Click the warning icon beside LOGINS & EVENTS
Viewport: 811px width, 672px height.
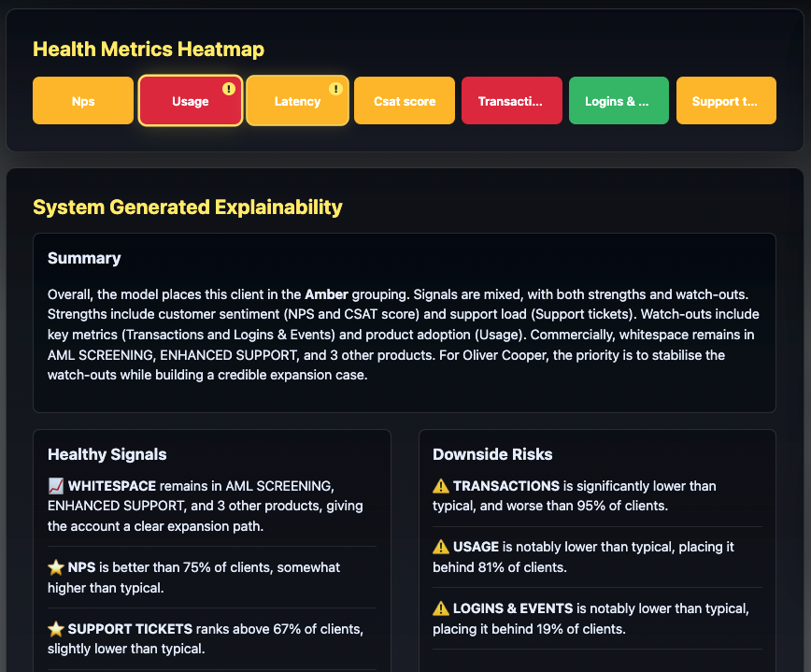tap(439, 608)
